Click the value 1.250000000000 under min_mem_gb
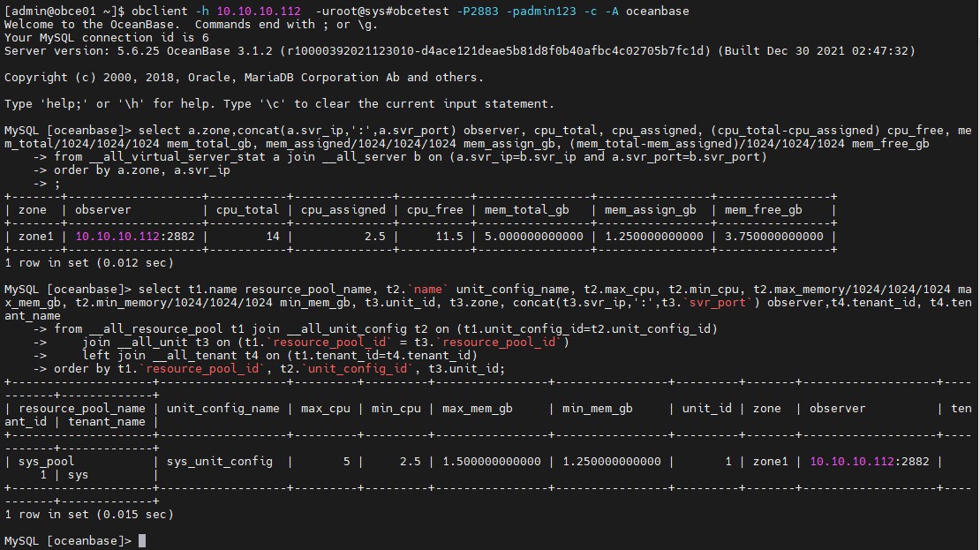The height and width of the screenshot is (550, 980). pyautogui.click(x=611, y=462)
